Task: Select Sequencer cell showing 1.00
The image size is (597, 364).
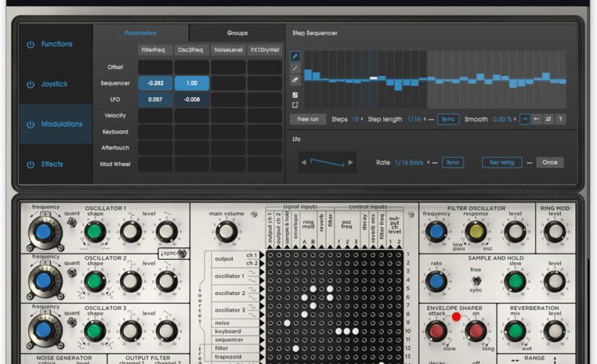Action: point(191,83)
